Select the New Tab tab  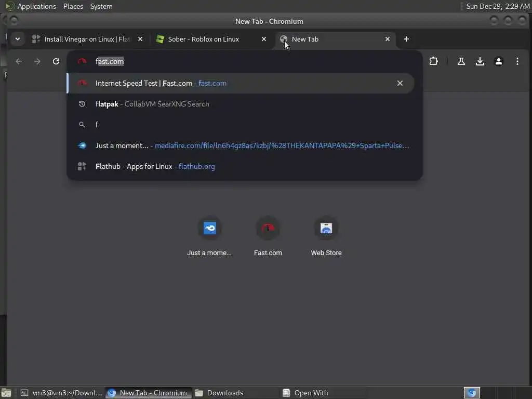coord(334,39)
